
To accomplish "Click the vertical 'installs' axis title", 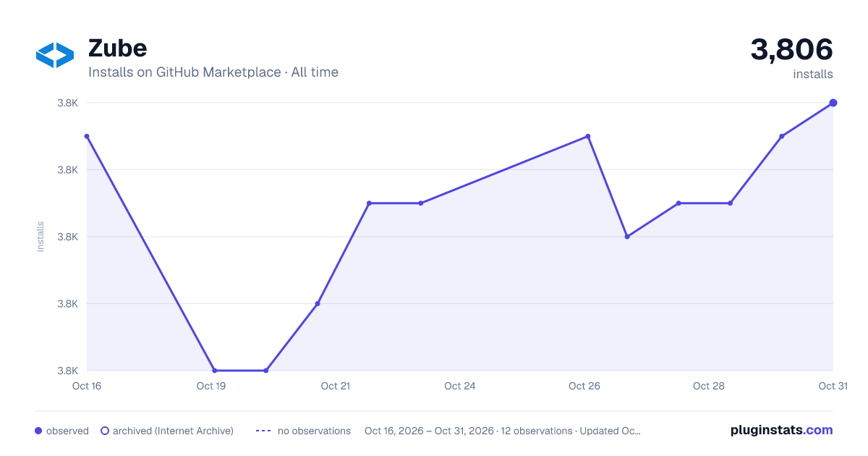I will pos(41,237).
